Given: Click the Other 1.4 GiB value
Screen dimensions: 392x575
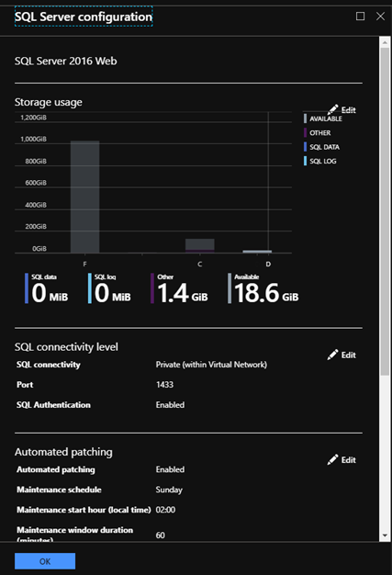Looking at the screenshot, I should pyautogui.click(x=183, y=293).
